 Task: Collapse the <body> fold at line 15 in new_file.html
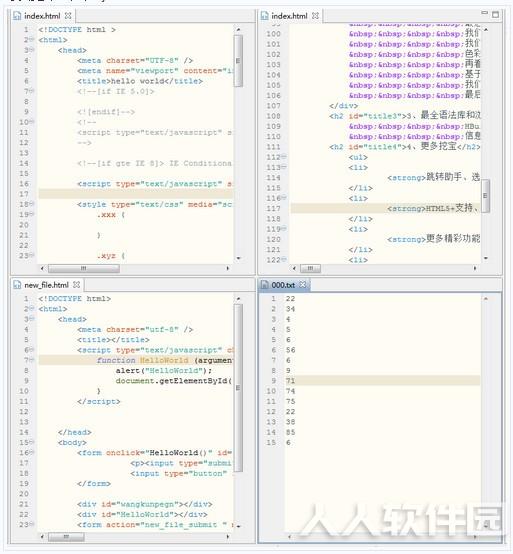32,442
